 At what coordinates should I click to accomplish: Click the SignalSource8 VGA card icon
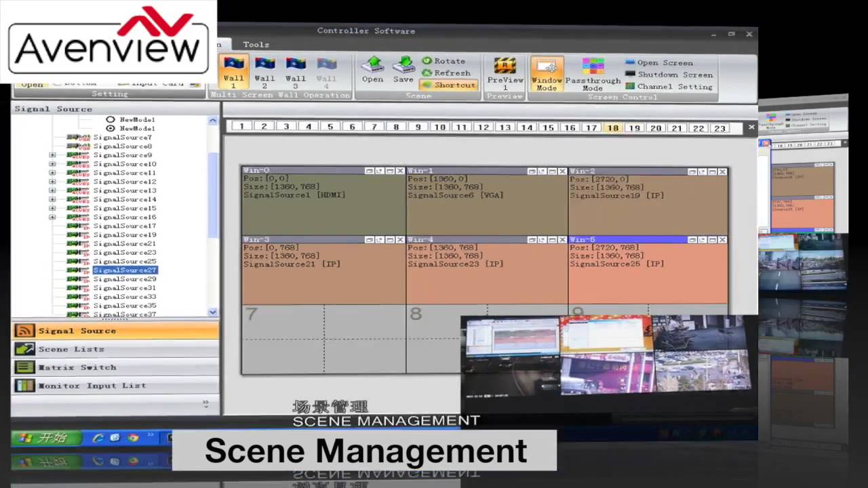coord(78,146)
